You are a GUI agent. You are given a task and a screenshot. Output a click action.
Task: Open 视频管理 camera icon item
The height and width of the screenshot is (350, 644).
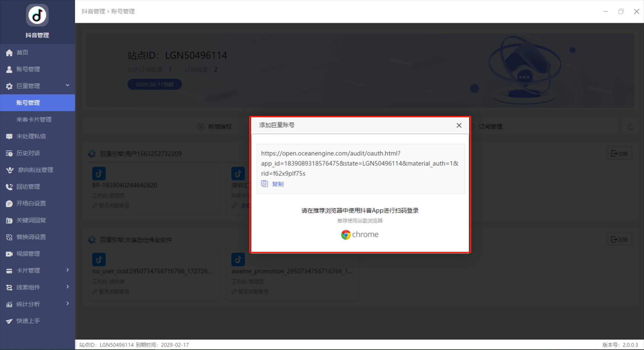point(9,254)
